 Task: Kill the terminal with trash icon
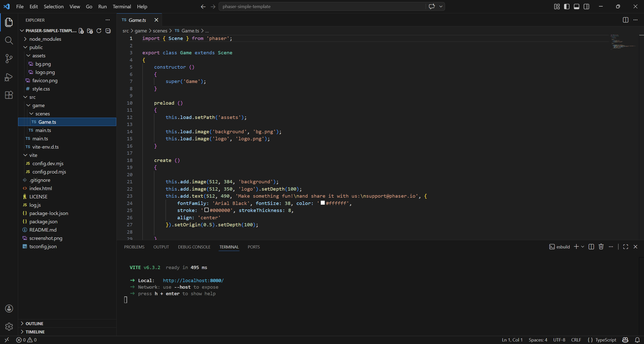601,247
